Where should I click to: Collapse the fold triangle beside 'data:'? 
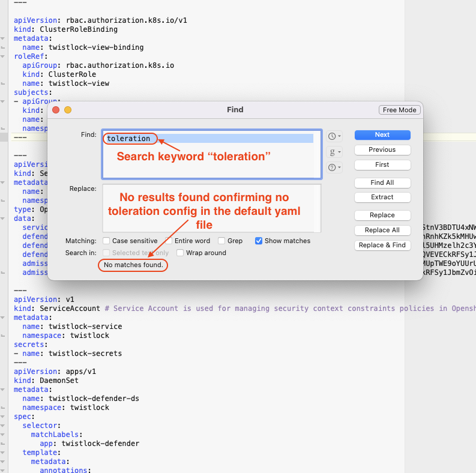(x=3, y=218)
